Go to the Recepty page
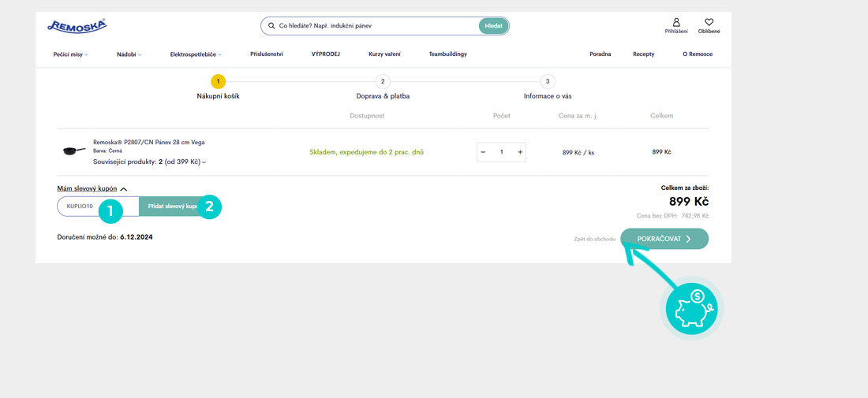This screenshot has width=868, height=398. pos(643,54)
